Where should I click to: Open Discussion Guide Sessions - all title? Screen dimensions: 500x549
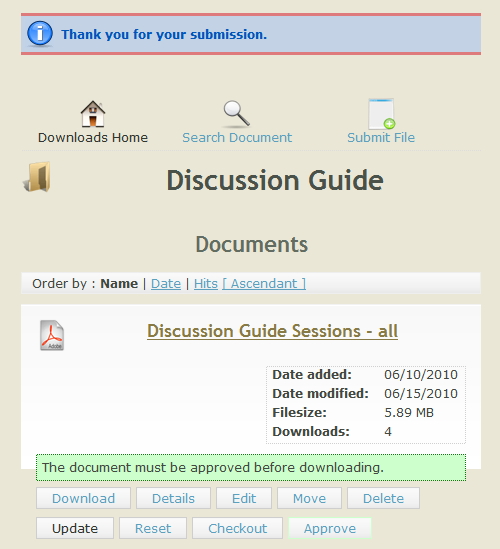(272, 331)
